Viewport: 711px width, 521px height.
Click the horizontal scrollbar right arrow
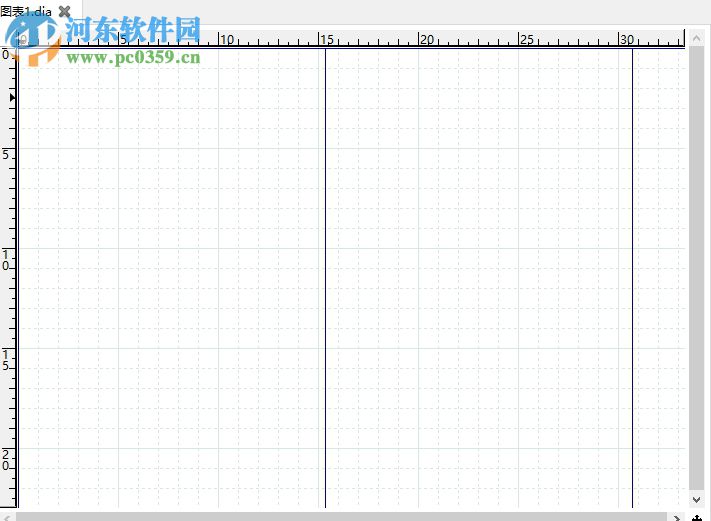pos(676,517)
